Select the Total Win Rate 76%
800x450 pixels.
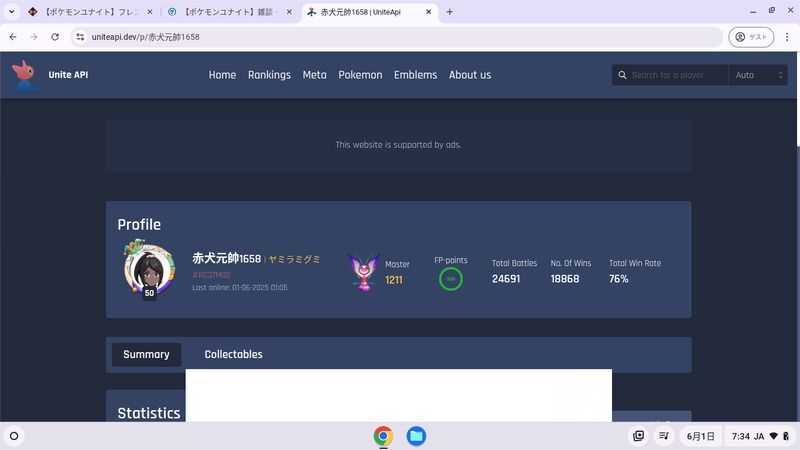point(618,279)
